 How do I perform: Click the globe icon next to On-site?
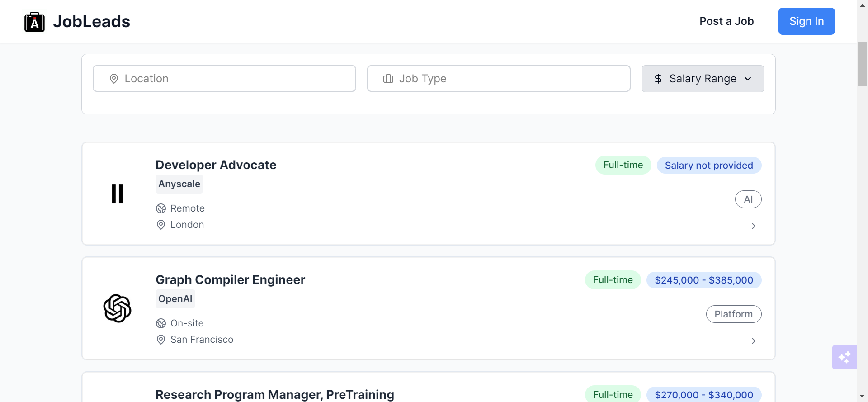[161, 323]
